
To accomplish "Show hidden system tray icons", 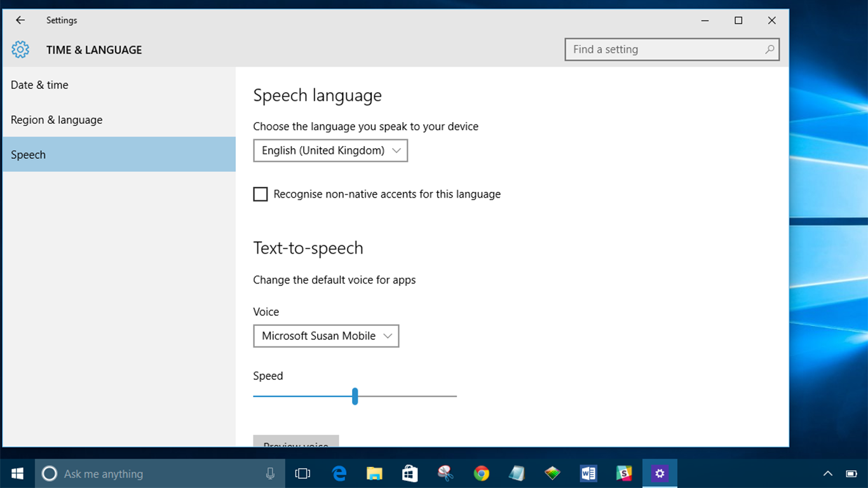I will 828,473.
